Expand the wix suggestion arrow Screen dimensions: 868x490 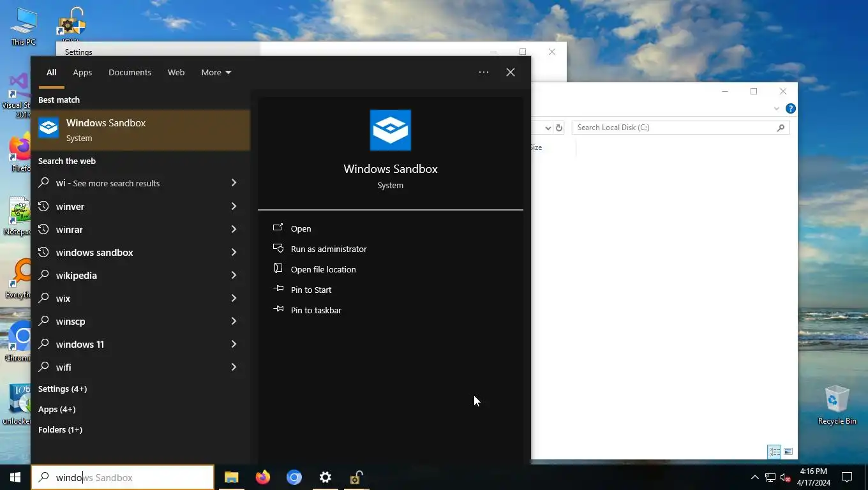[x=234, y=298]
